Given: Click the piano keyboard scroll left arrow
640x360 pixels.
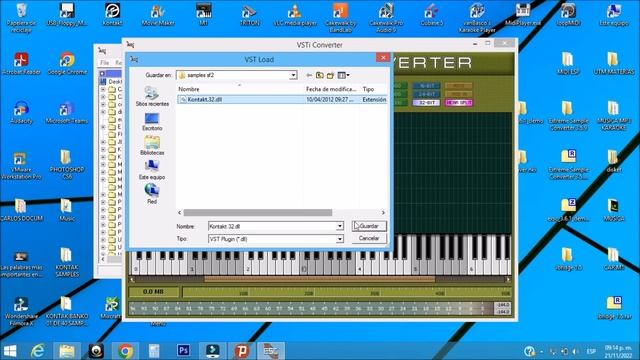Looking at the screenshot, I should pyautogui.click(x=132, y=280).
